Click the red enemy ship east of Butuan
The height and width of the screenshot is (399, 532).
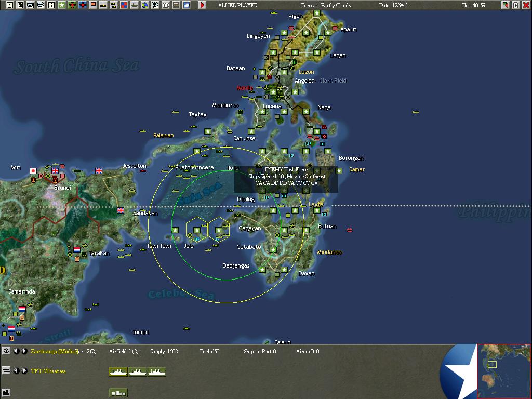[350, 230]
